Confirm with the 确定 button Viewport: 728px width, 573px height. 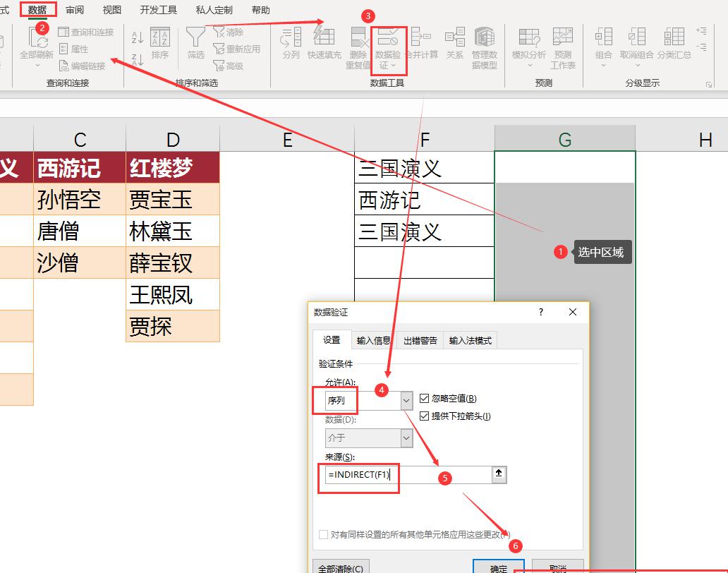coord(499,567)
